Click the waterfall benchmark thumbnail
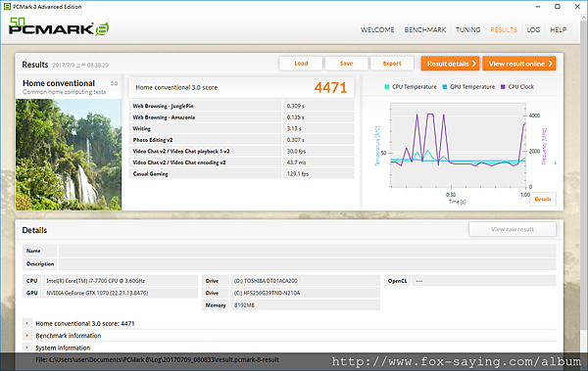 pyautogui.click(x=69, y=155)
